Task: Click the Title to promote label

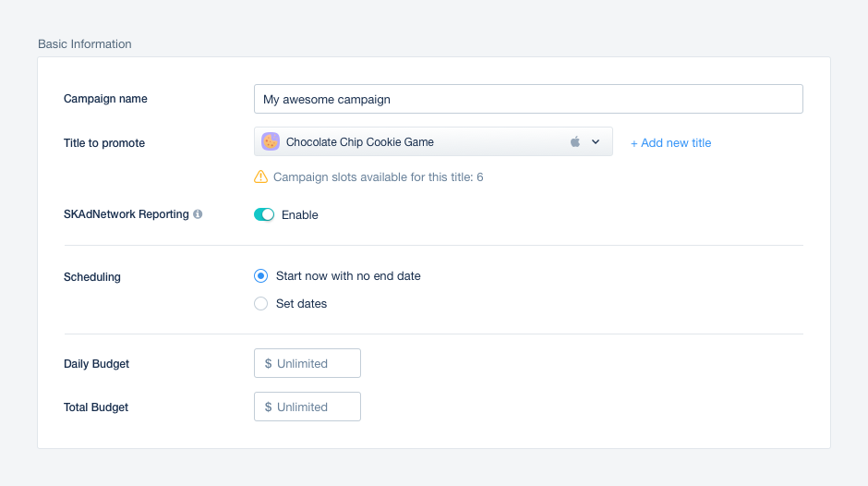Action: (104, 143)
